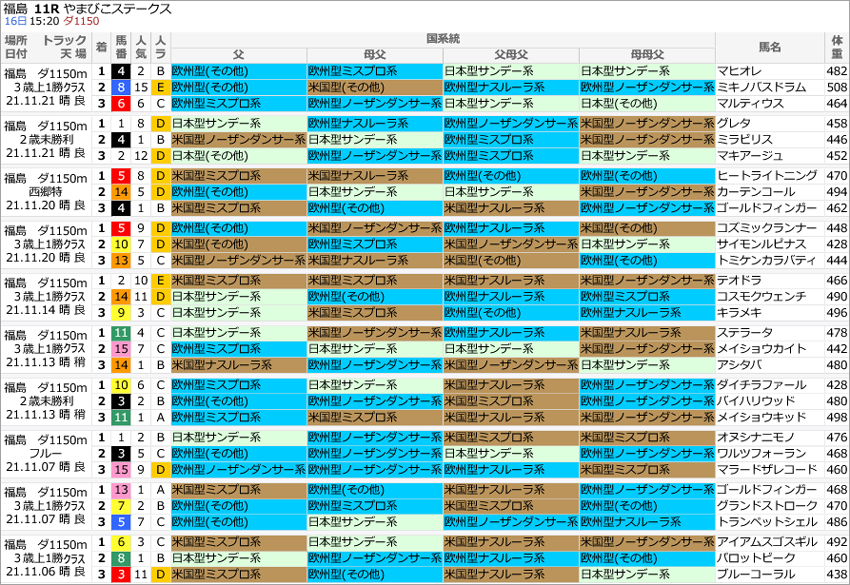Click the 国系統 column group header
Viewport: 850px width, 585px height.
click(x=443, y=39)
